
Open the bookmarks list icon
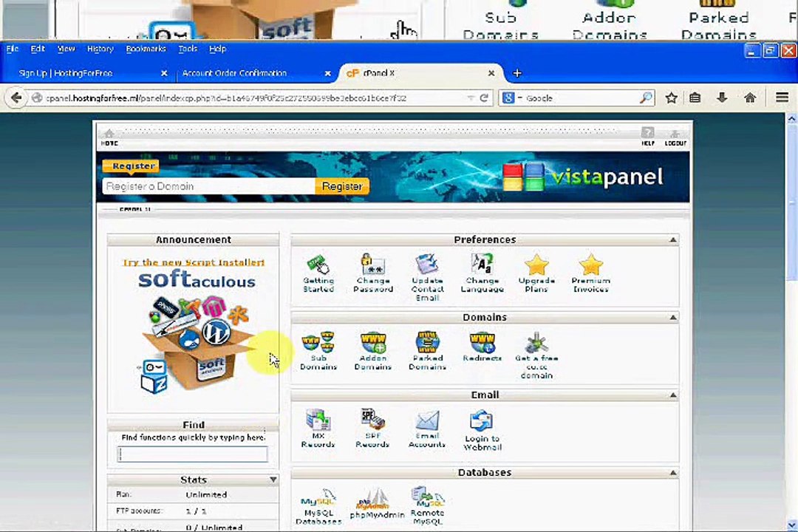695,98
